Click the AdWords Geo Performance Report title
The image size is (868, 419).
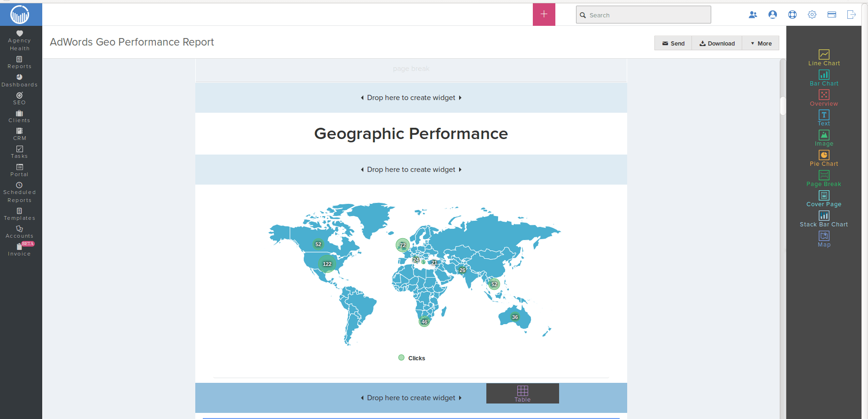pos(132,42)
